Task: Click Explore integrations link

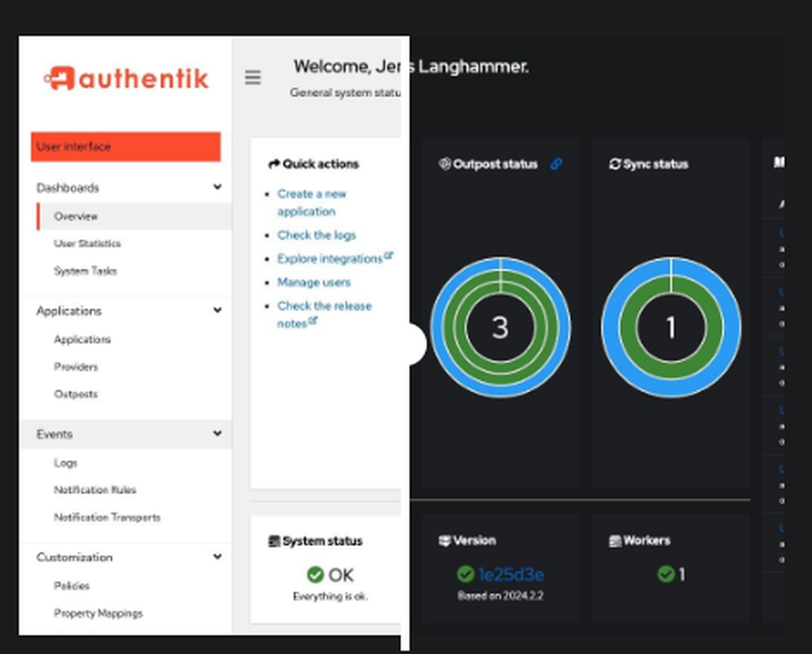Action: coord(330,259)
